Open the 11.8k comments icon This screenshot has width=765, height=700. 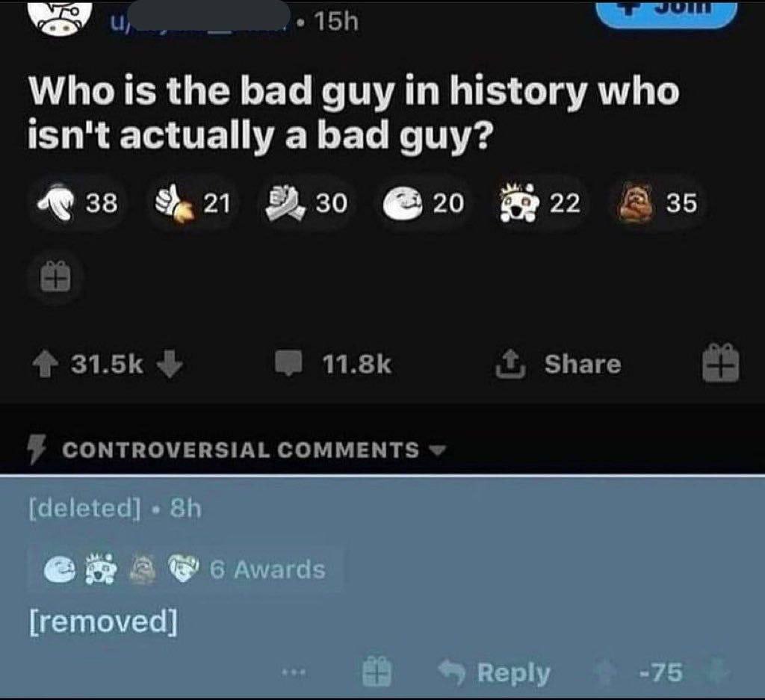tap(288, 363)
